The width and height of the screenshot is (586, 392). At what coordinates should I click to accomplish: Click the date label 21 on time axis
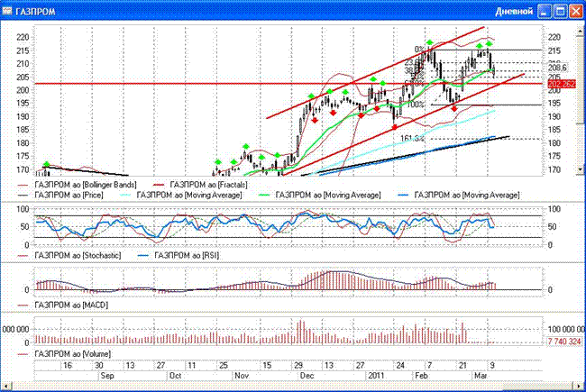(462, 365)
